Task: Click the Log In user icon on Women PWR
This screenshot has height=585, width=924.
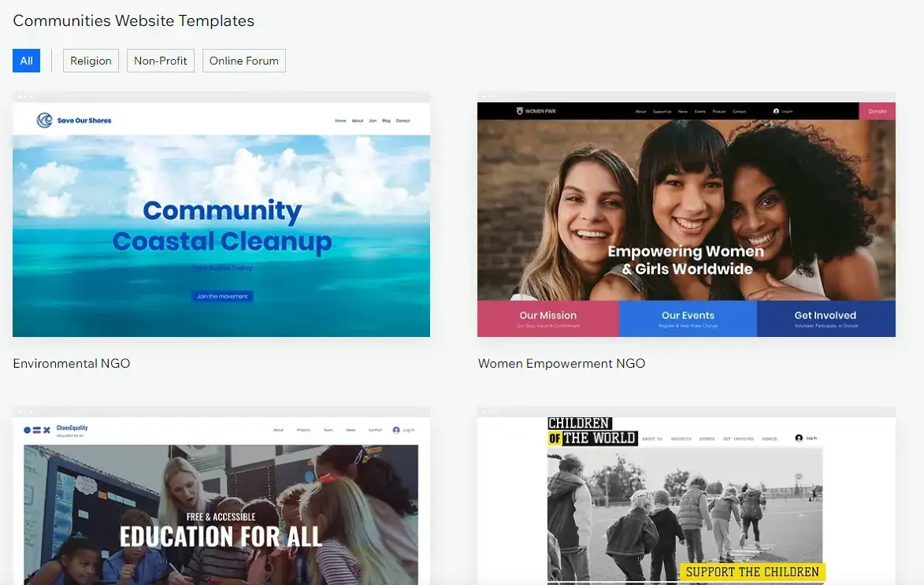Action: click(777, 112)
